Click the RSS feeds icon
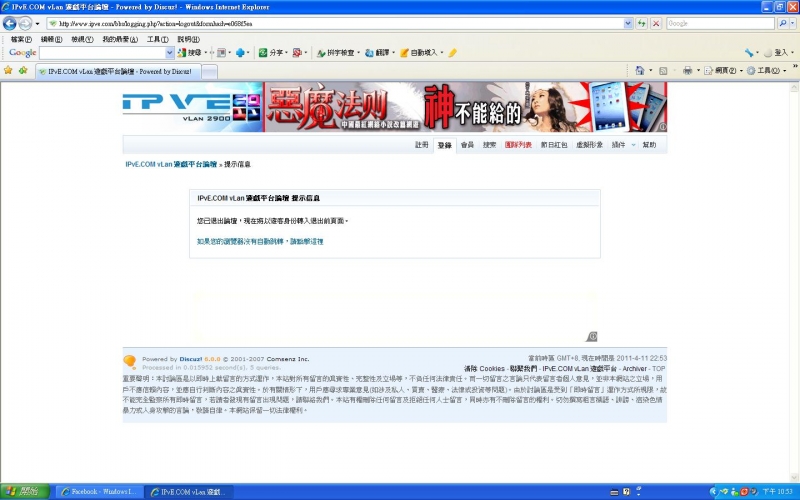The width and height of the screenshot is (800, 500). click(663, 71)
